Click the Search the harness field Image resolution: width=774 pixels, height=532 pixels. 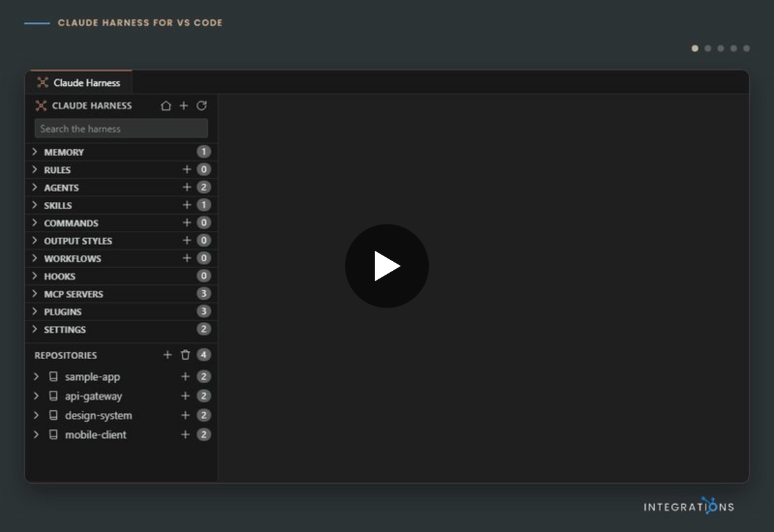(121, 128)
